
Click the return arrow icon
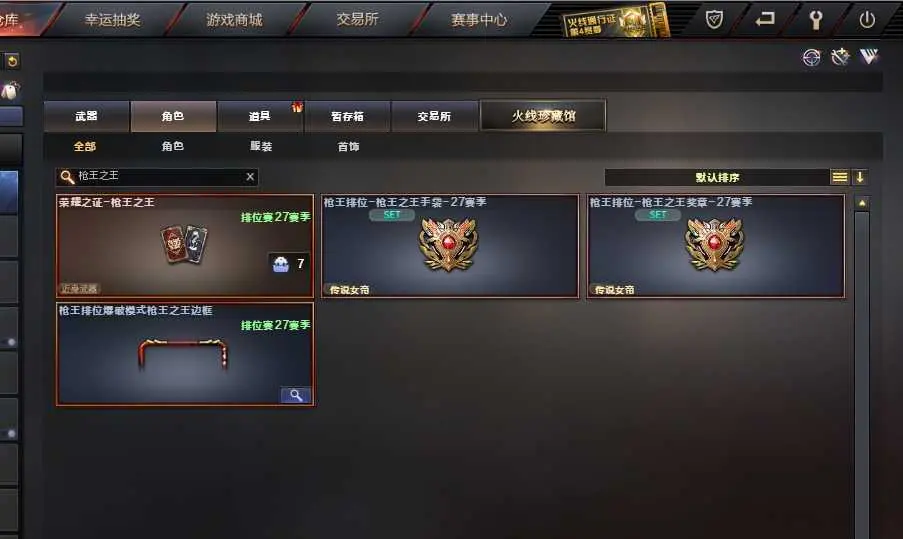(765, 20)
